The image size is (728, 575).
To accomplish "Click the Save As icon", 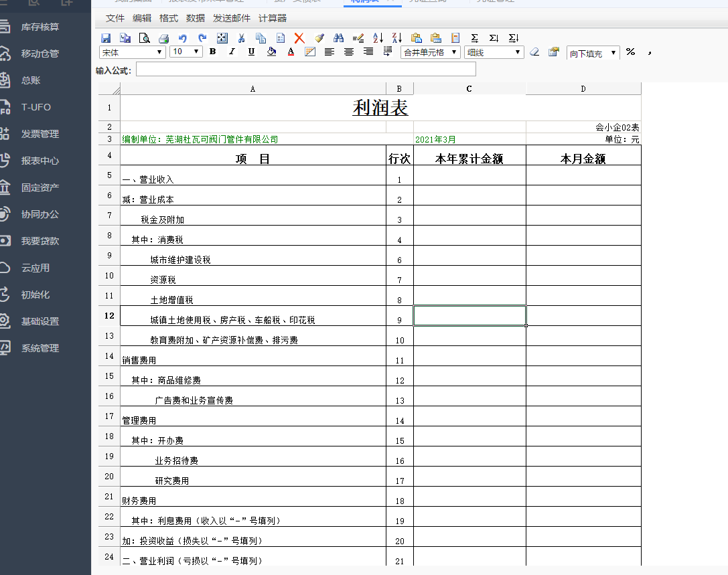I will coord(125,38).
